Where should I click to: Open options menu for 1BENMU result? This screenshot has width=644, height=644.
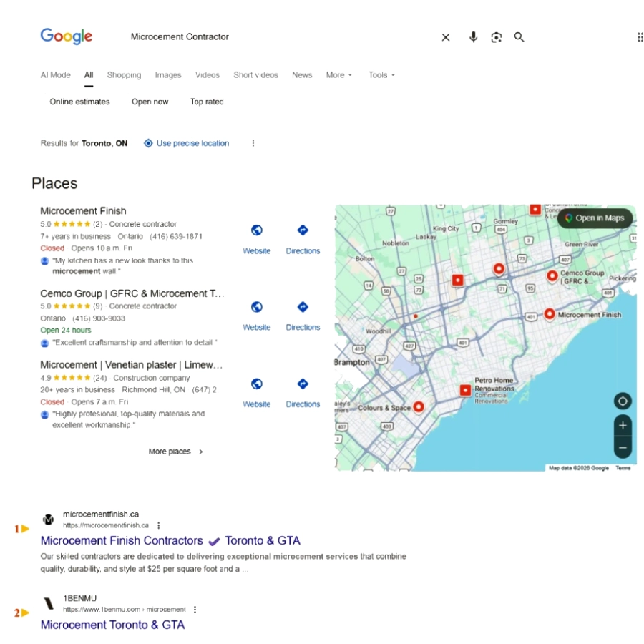pos(195,610)
